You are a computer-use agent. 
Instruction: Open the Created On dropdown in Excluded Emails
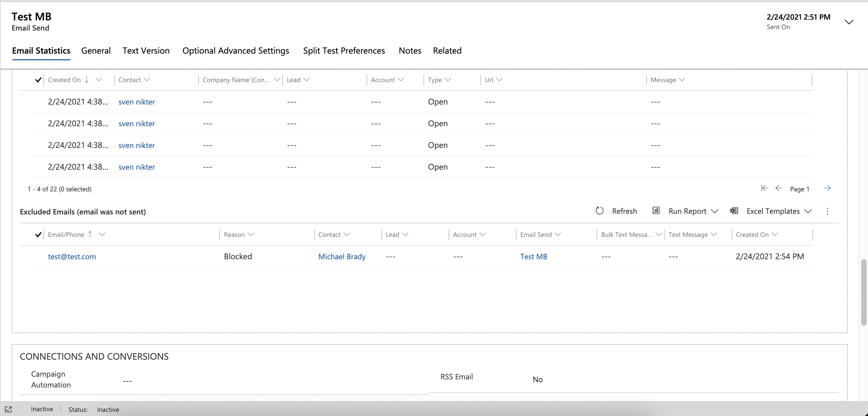coord(775,234)
